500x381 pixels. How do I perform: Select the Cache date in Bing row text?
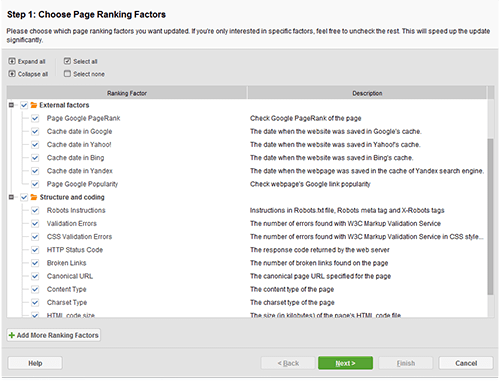[75, 158]
